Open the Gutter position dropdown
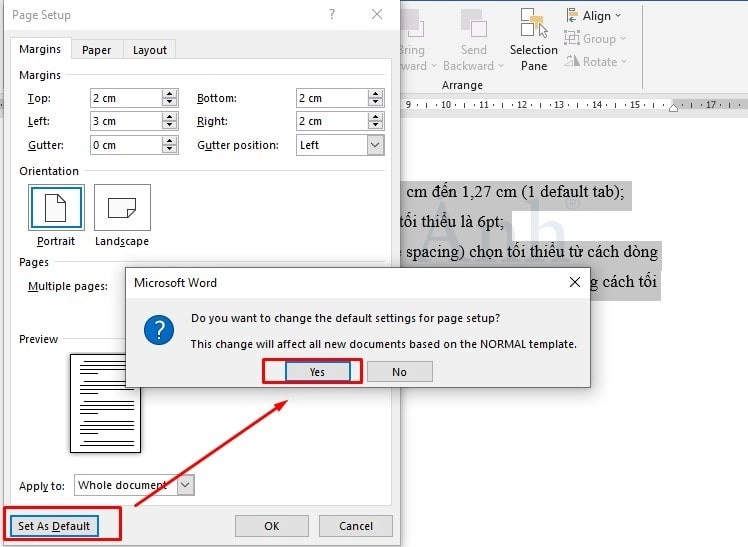748x547 pixels. tap(375, 145)
